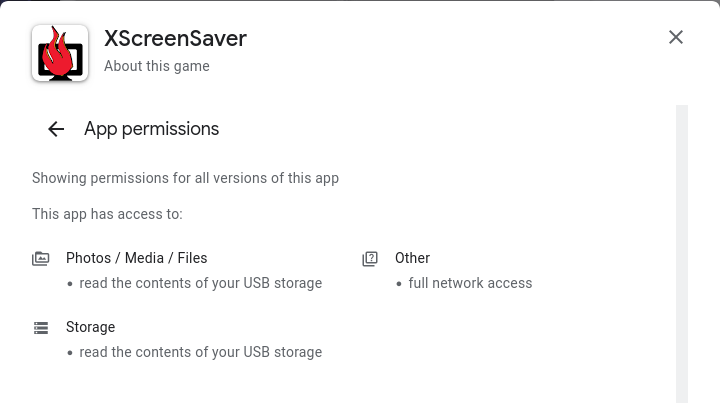The width and height of the screenshot is (720, 403).
Task: Click USB storage entry under Photos / Media / Files
Action: point(200,283)
